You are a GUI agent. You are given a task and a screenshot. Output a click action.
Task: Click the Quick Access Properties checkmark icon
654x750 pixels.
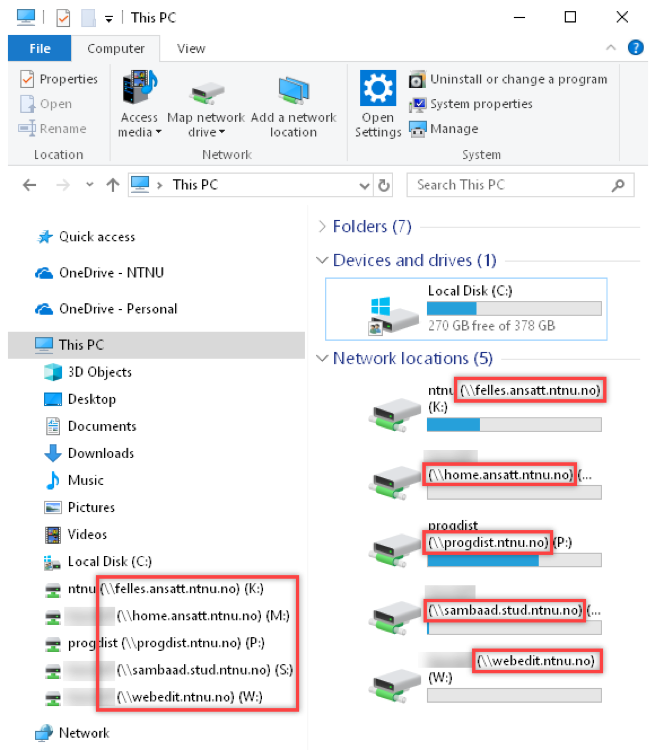[63, 18]
